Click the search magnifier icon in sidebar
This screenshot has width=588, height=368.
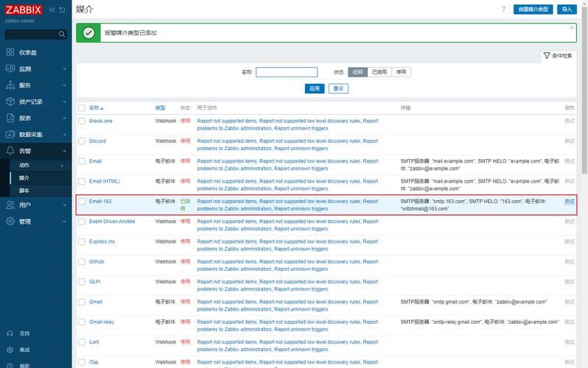coord(62,35)
